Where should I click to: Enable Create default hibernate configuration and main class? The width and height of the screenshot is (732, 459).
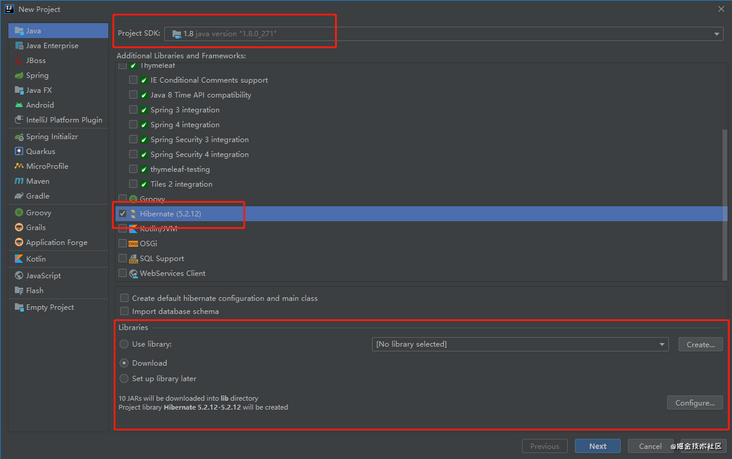124,298
